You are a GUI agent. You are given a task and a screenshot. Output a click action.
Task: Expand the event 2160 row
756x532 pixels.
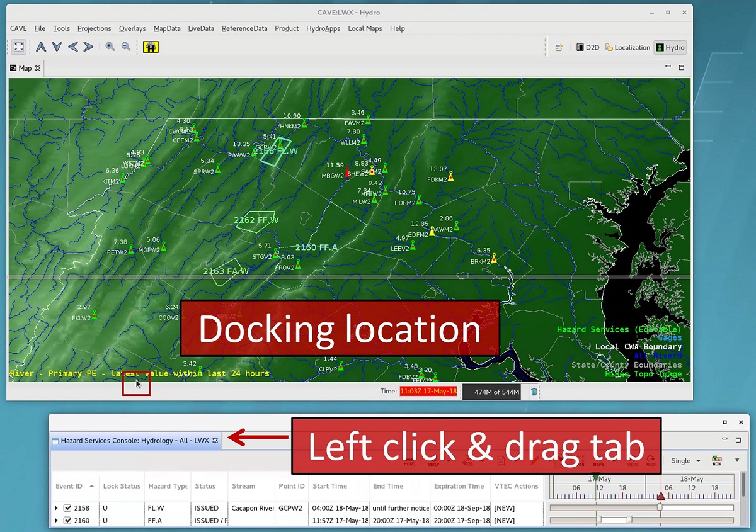point(56,521)
